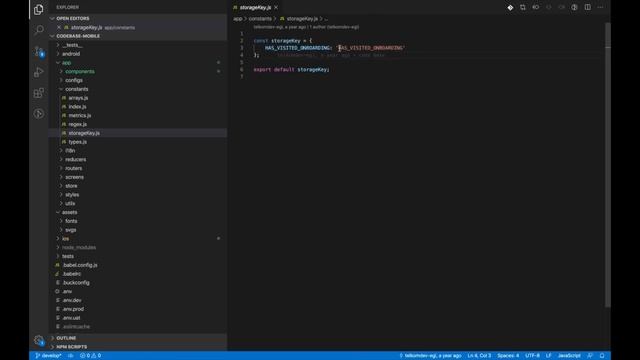Open the Search view in activity bar
The height and width of the screenshot is (360, 640).
[x=39, y=30]
